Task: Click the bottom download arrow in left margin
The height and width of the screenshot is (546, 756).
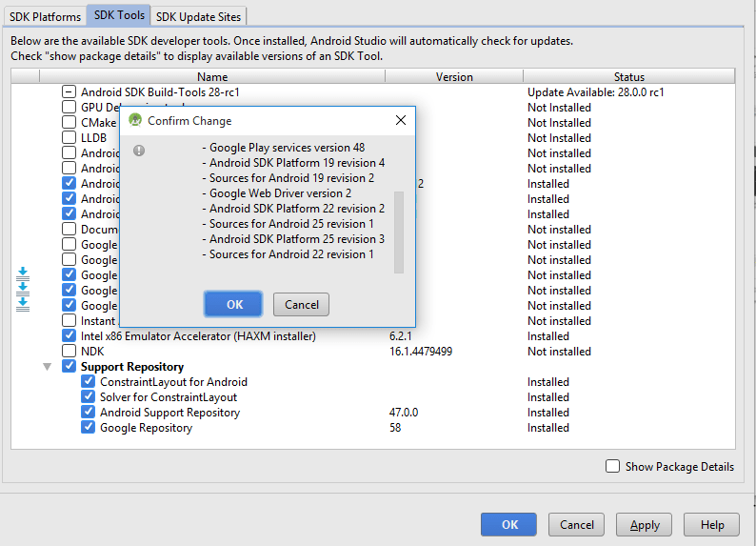Action: coord(23,303)
